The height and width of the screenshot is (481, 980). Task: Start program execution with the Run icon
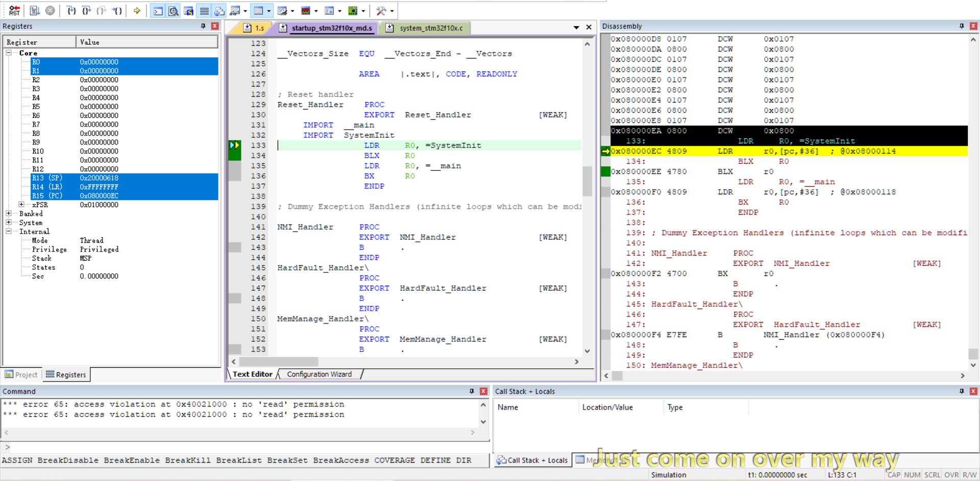click(x=34, y=10)
